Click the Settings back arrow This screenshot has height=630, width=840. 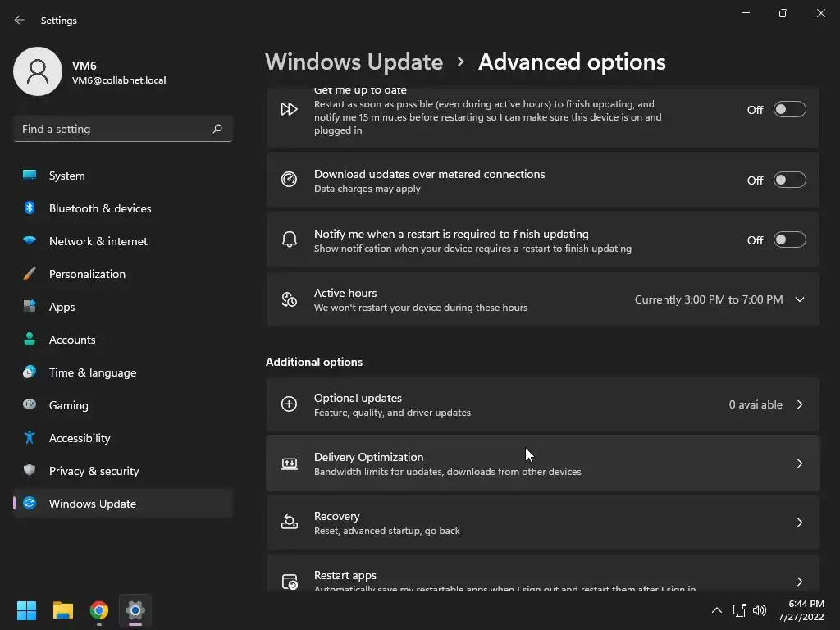[20, 20]
